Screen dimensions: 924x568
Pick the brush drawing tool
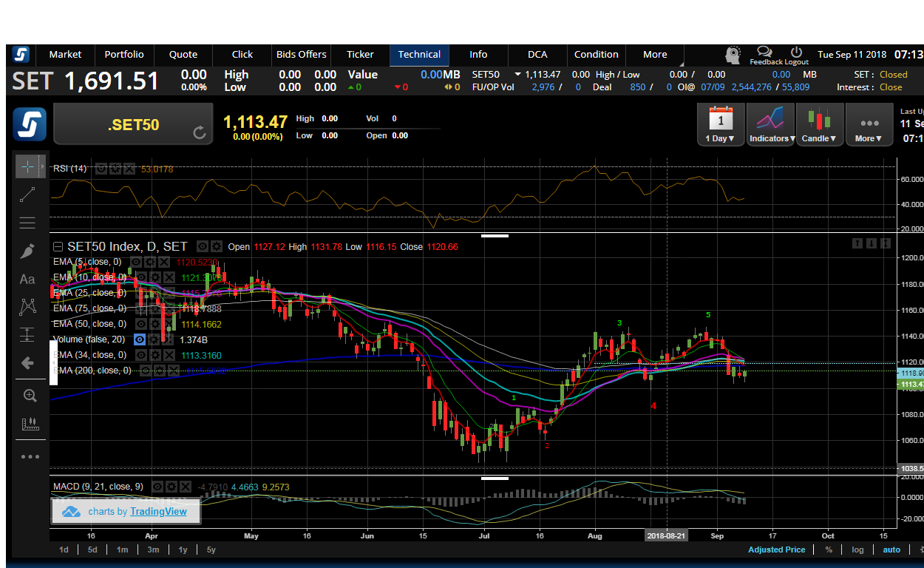(x=27, y=251)
